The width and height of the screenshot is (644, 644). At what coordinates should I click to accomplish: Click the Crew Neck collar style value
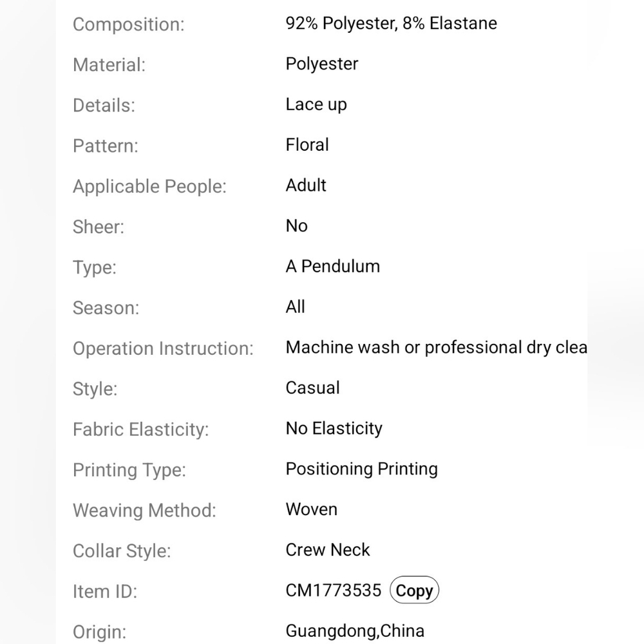coord(328,549)
